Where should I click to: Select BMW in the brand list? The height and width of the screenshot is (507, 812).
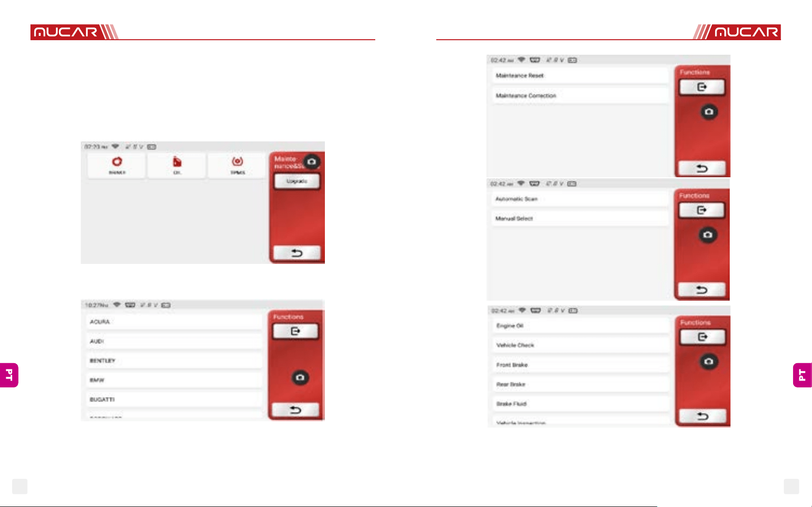coord(174,380)
